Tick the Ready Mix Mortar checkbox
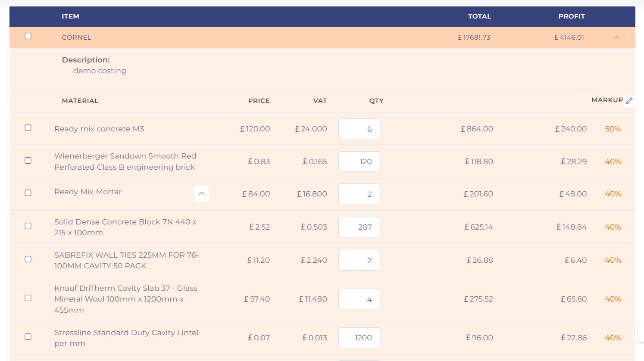Image resolution: width=644 pixels, height=361 pixels. (28, 193)
